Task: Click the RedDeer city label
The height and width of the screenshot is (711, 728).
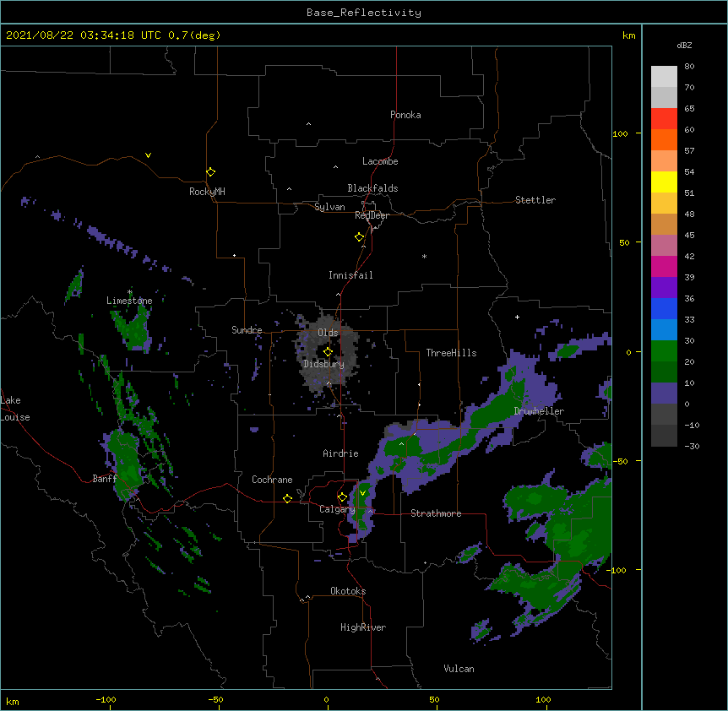Action: tap(372, 215)
